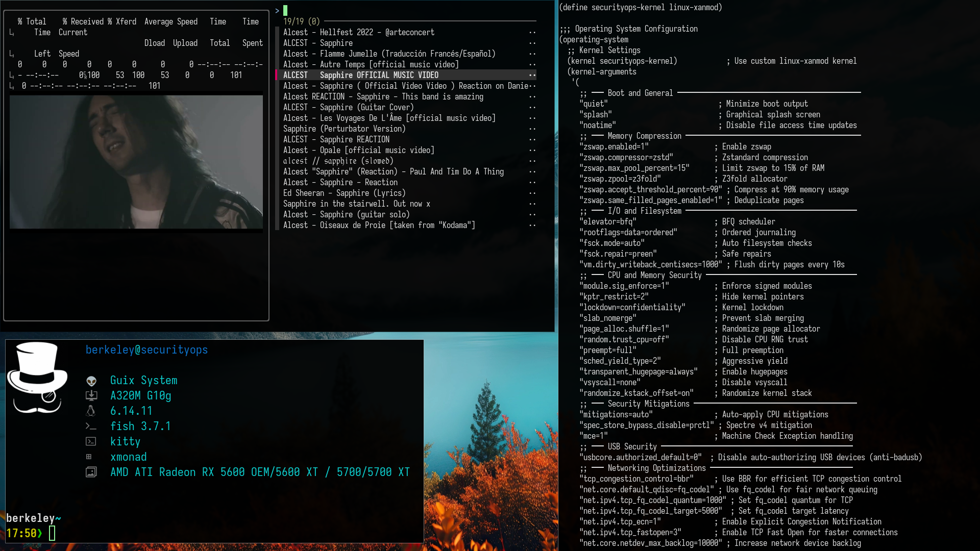Viewport: 980px width, 551px height.
Task: Click the host icon beside A320M G10g
Action: click(91, 396)
